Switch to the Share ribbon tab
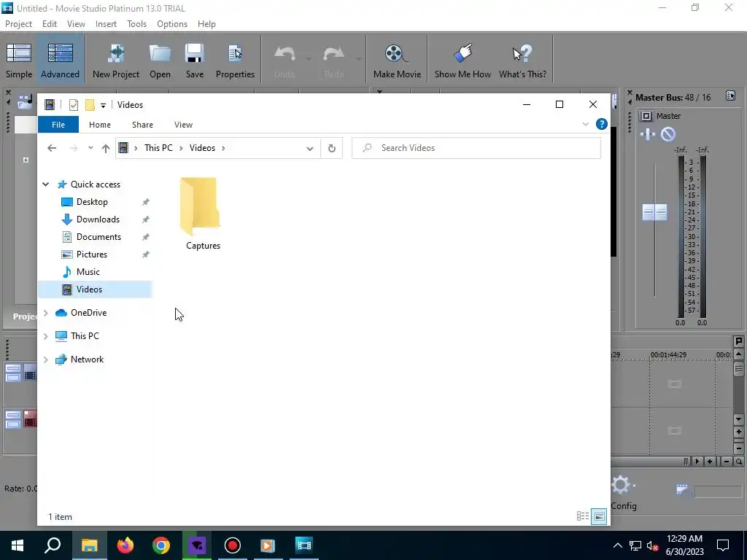Viewport: 747px width, 560px height. (142, 125)
